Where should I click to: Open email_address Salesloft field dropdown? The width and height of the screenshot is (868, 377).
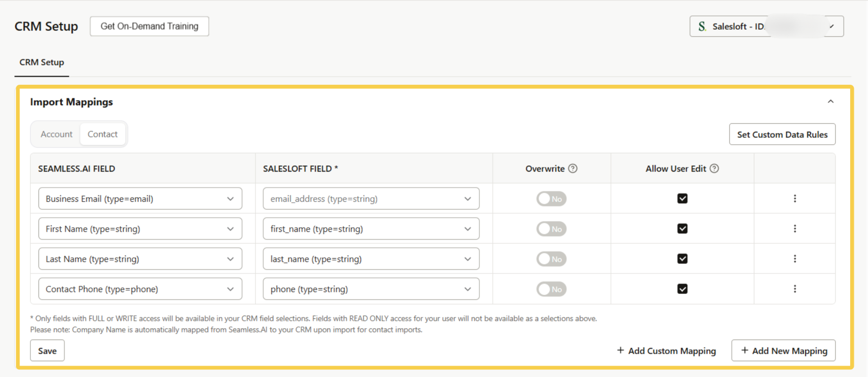[371, 198]
